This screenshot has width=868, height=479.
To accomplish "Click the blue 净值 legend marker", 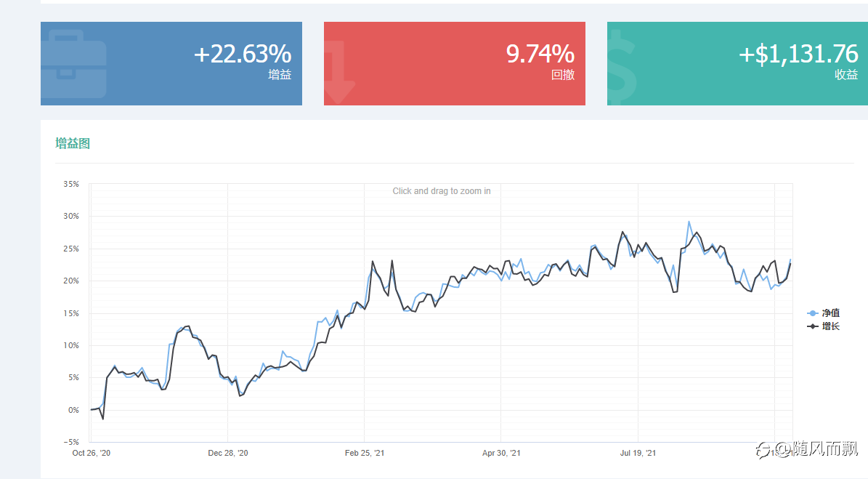I will click(813, 313).
